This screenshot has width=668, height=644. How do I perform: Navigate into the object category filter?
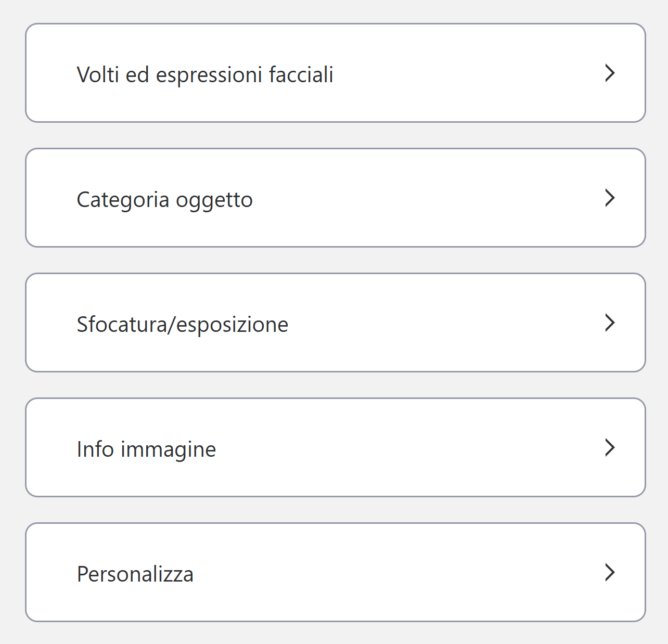click(335, 198)
